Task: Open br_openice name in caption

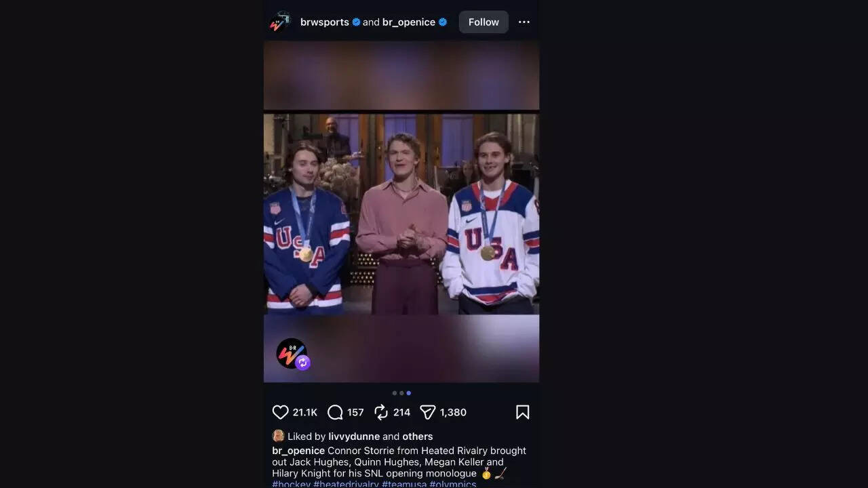Action: [298, 451]
